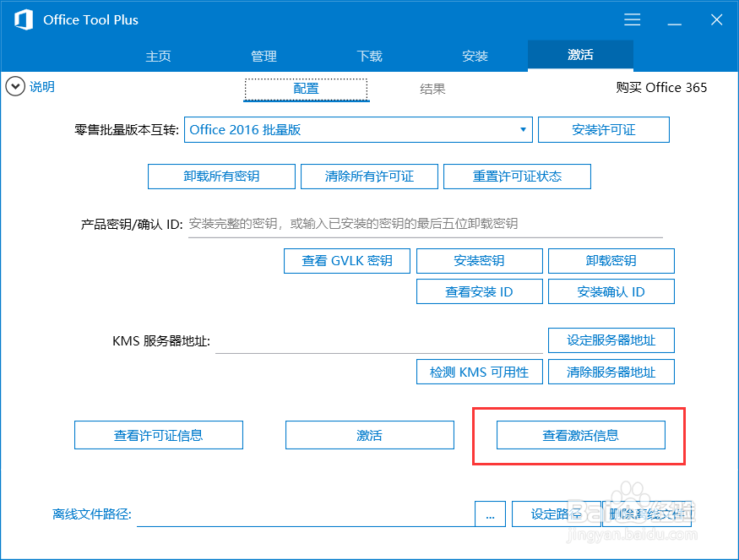Click 卸载所有密钥 button
Viewport: 739px width, 560px height.
(x=221, y=177)
